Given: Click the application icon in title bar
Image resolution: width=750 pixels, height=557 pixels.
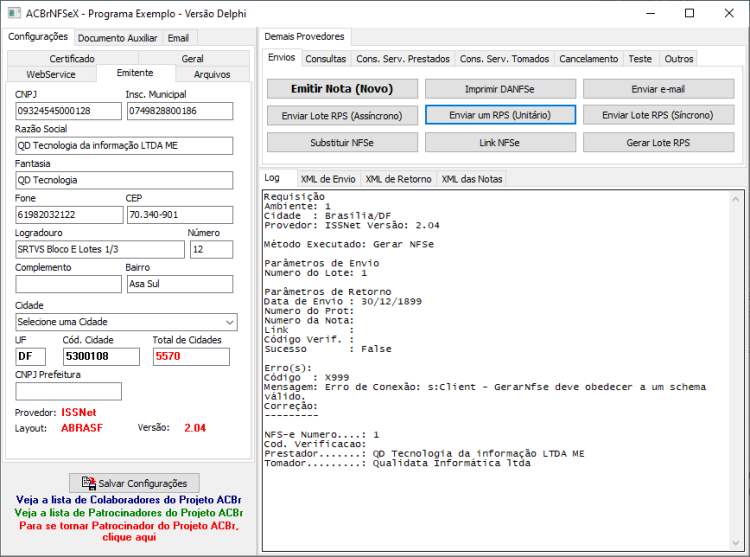Looking at the screenshot, I should [x=14, y=13].
